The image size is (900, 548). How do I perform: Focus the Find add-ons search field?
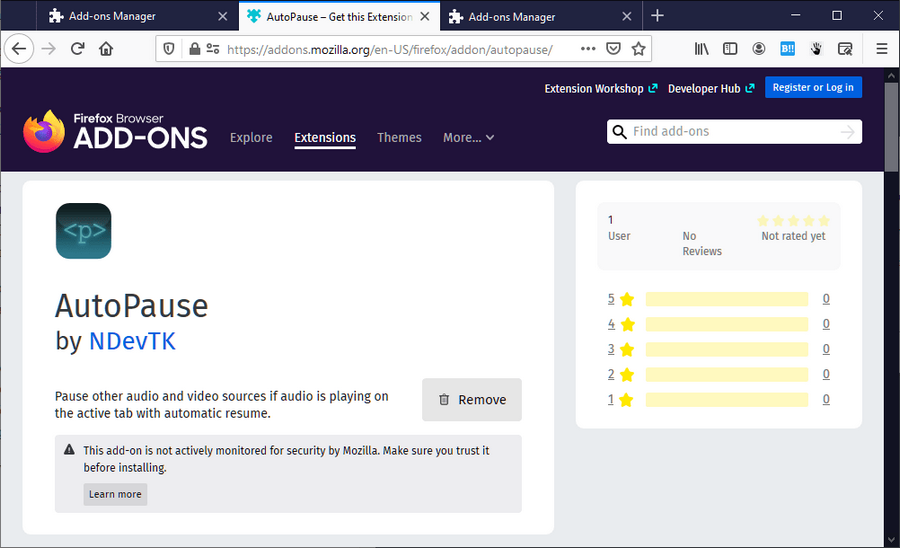tap(733, 131)
